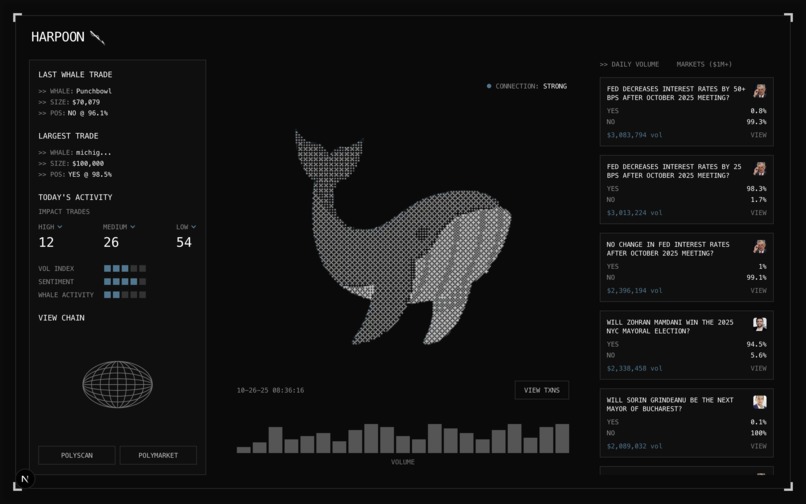Viewport: 806px width, 504px height.
Task: Select the MARKETS ($1M+) tab
Action: pos(704,64)
